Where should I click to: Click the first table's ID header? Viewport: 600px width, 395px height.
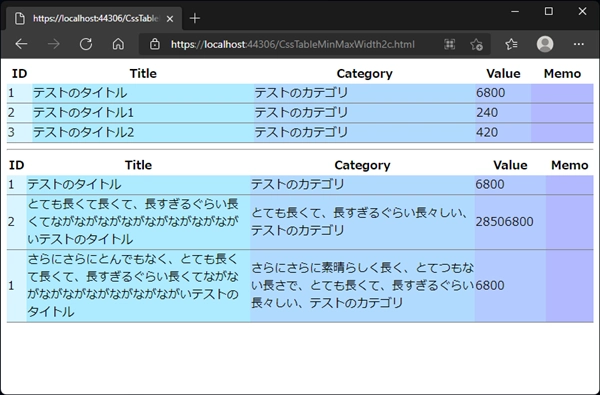pyautogui.click(x=20, y=73)
